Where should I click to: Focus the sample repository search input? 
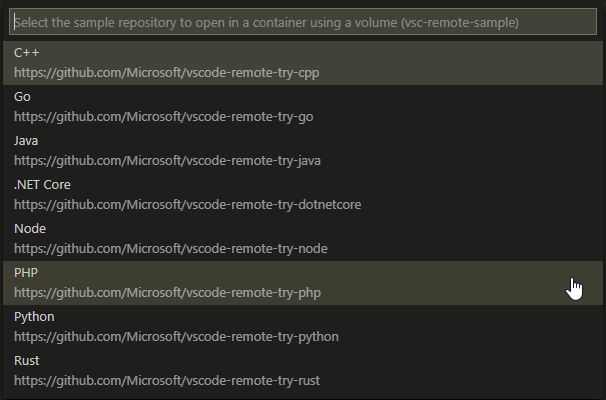click(302, 22)
